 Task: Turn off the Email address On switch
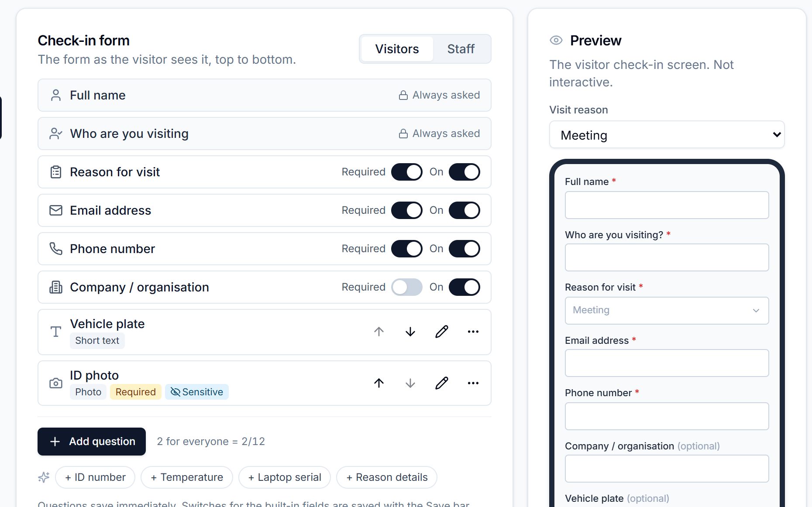(464, 210)
